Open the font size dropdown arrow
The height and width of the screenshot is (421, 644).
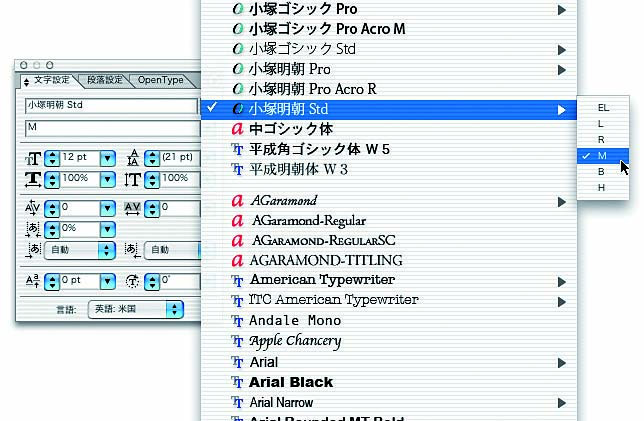click(108, 159)
